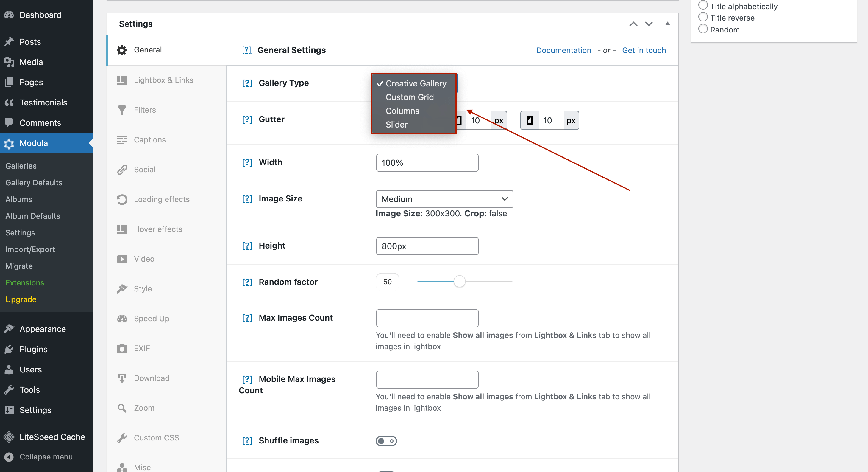The height and width of the screenshot is (472, 868).
Task: Click the Random factor slider handle
Action: tap(459, 281)
